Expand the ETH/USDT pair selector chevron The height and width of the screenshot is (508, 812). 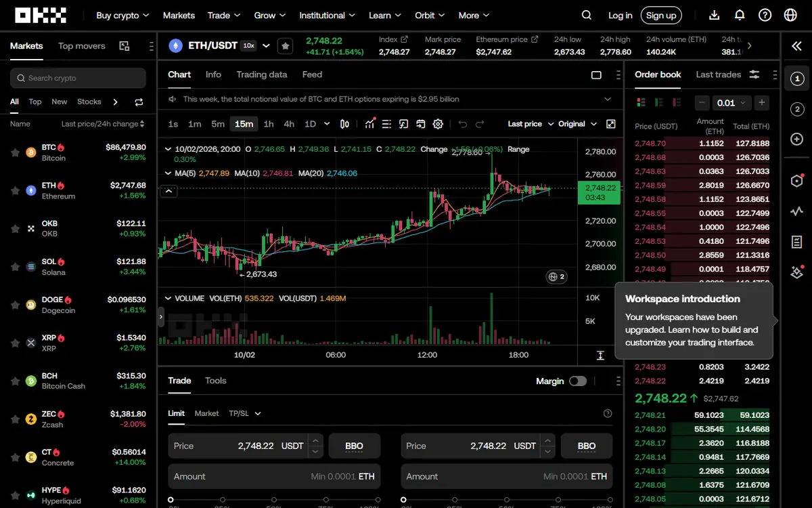pyautogui.click(x=266, y=46)
